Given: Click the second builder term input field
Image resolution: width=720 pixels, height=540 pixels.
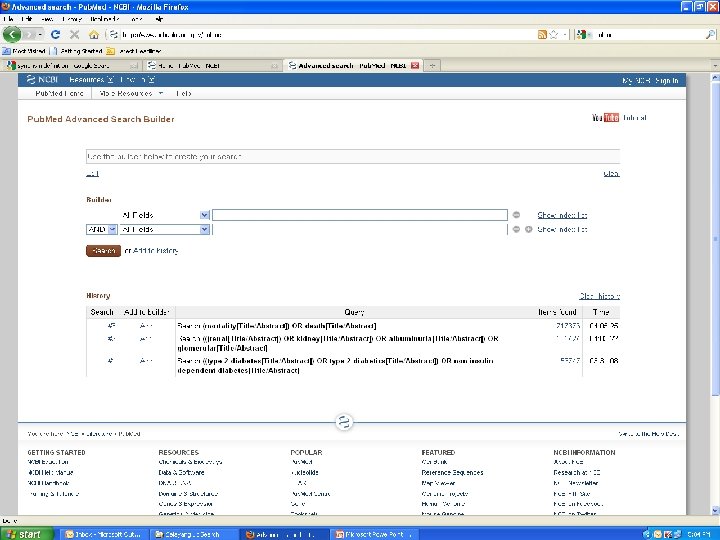Looking at the screenshot, I should point(360,229).
